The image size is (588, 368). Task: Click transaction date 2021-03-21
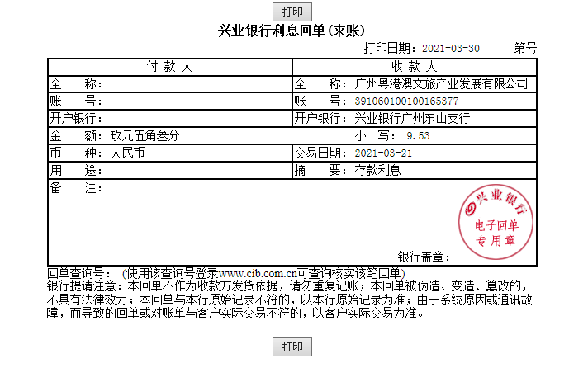383,153
